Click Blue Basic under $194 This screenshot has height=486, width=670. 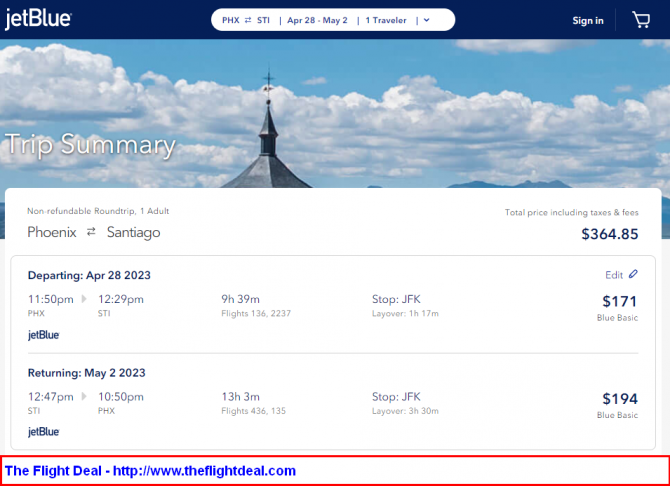point(617,415)
